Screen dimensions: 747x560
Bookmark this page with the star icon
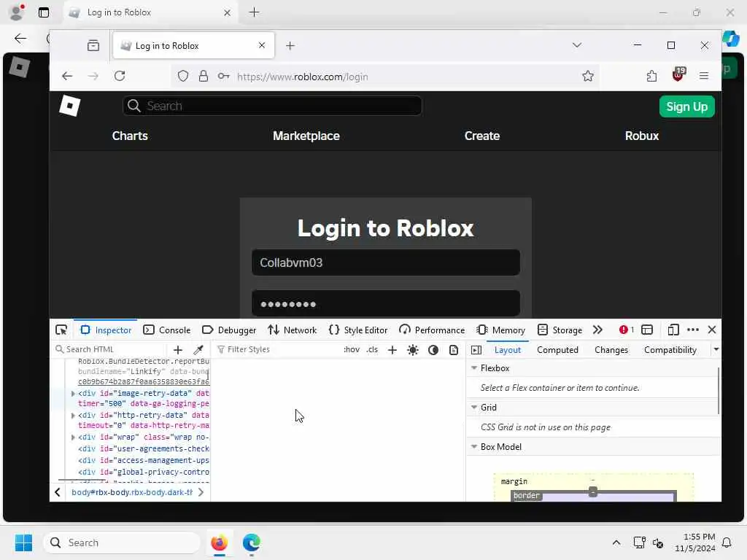click(588, 76)
